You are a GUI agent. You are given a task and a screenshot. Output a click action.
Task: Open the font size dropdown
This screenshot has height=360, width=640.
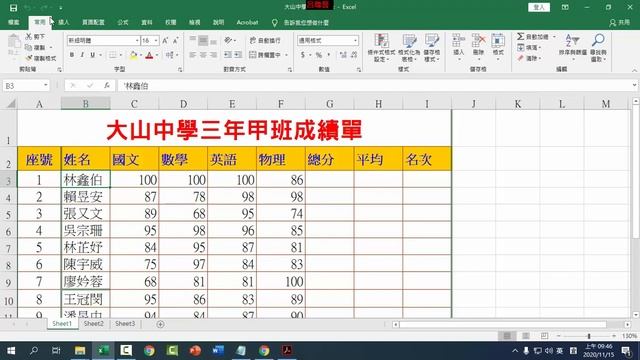click(156, 40)
